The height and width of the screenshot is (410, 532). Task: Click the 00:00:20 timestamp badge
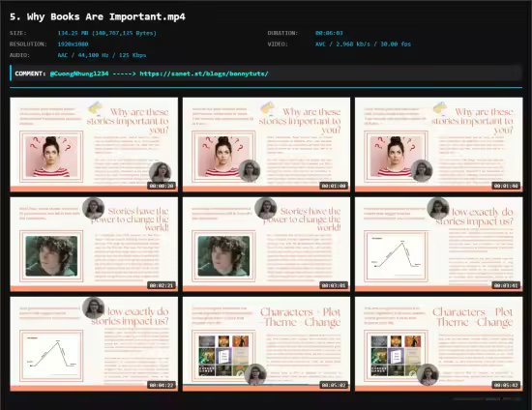162,186
